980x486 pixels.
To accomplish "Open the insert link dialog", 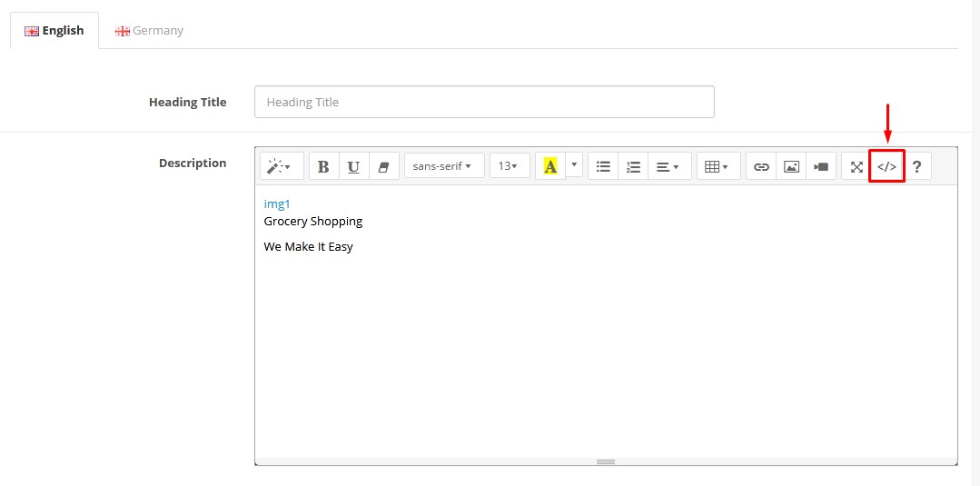I will coord(761,166).
